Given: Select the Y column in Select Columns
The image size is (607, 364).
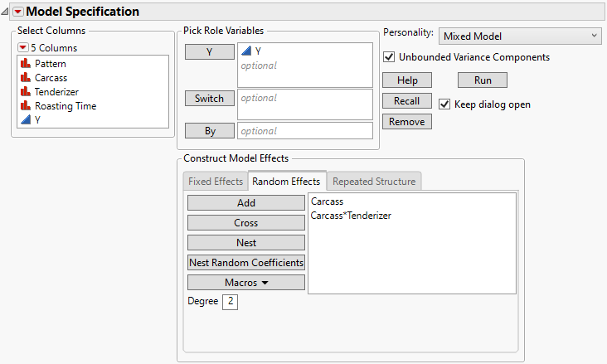Looking at the screenshot, I should point(37,120).
